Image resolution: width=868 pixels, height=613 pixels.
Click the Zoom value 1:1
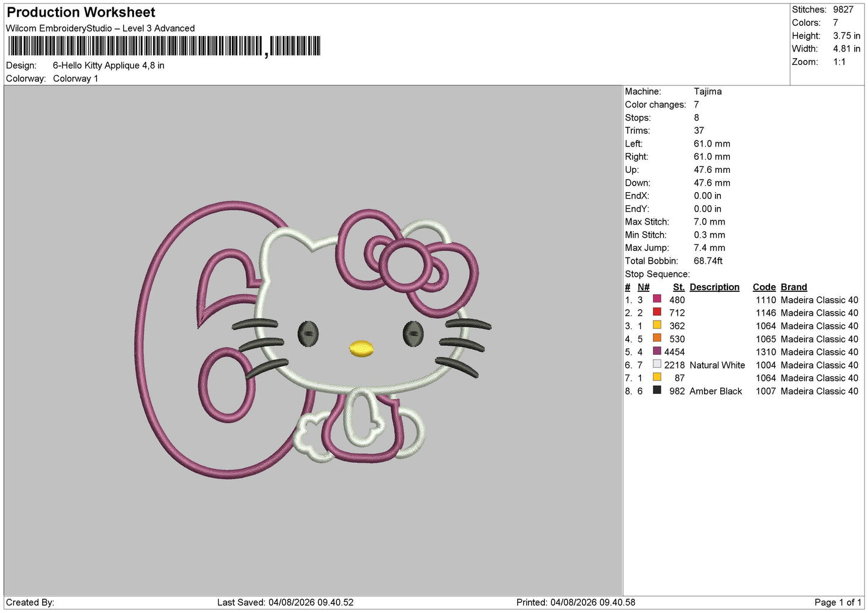pyautogui.click(x=839, y=62)
